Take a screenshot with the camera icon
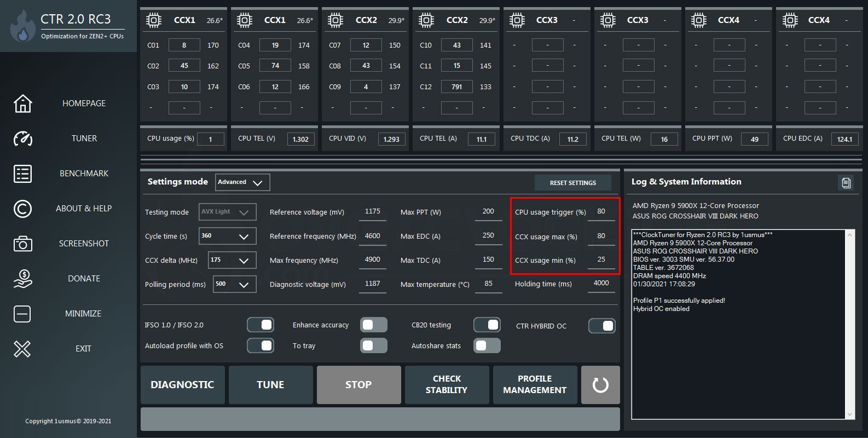This screenshot has width=868, height=438. (x=22, y=244)
